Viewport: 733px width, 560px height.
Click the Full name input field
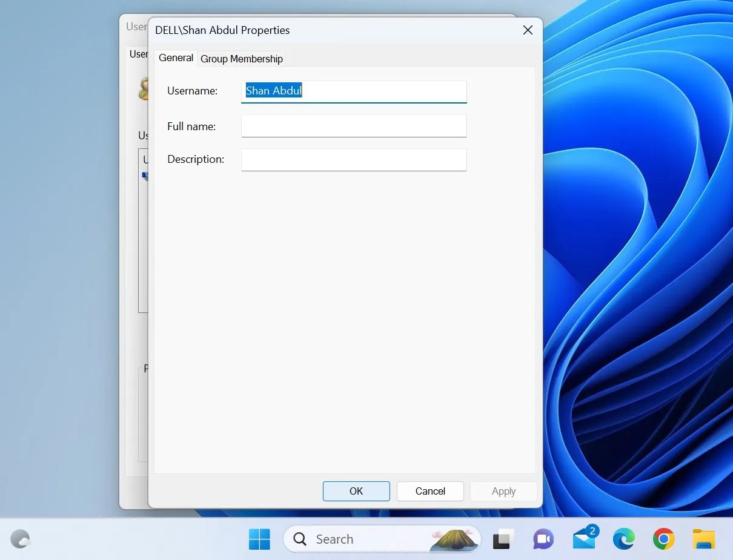coord(354,126)
